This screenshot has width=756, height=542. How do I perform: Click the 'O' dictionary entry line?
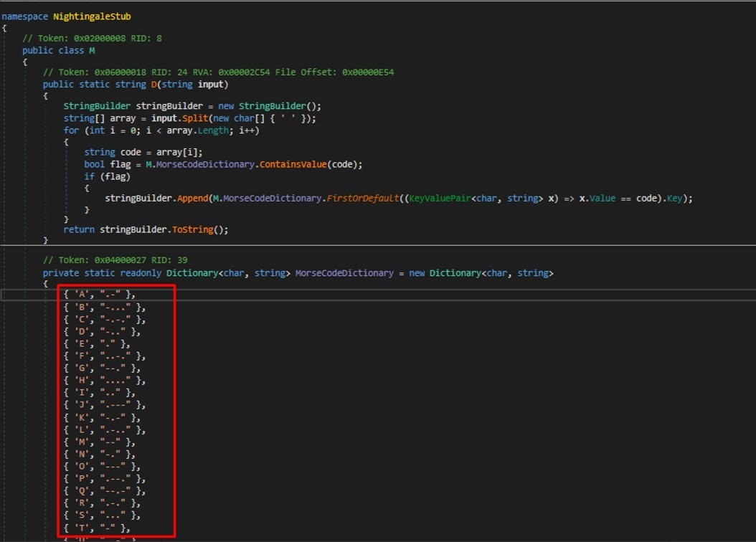[x=101, y=466]
